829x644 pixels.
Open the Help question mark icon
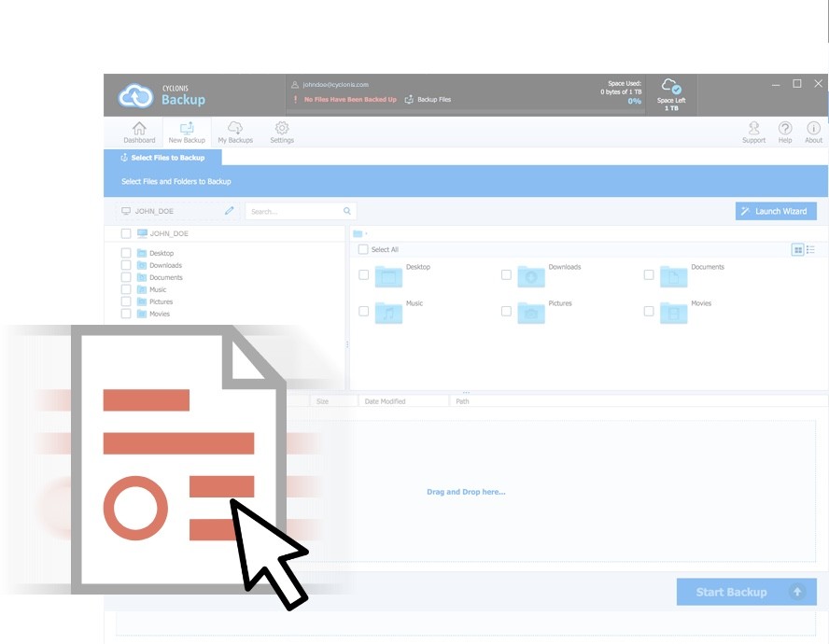click(785, 129)
